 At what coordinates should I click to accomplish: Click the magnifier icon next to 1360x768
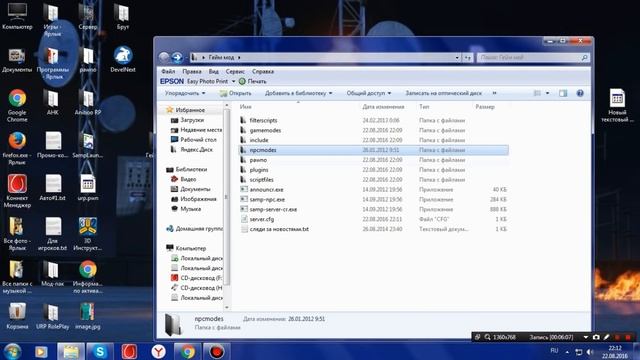pyautogui.click(x=487, y=337)
